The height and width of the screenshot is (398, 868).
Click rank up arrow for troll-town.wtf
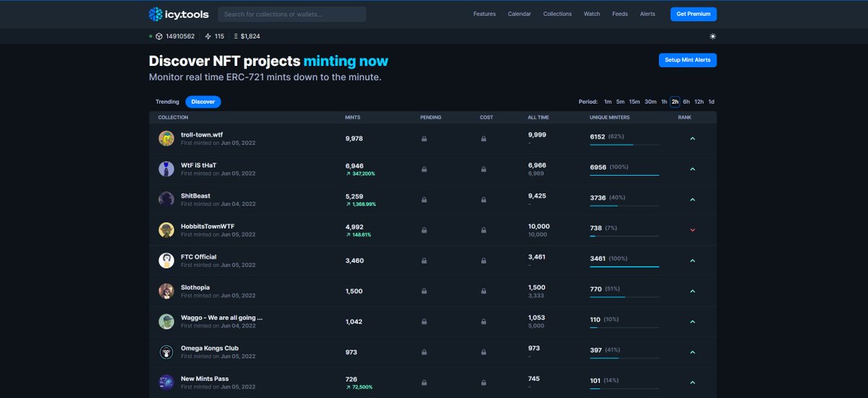pos(692,138)
